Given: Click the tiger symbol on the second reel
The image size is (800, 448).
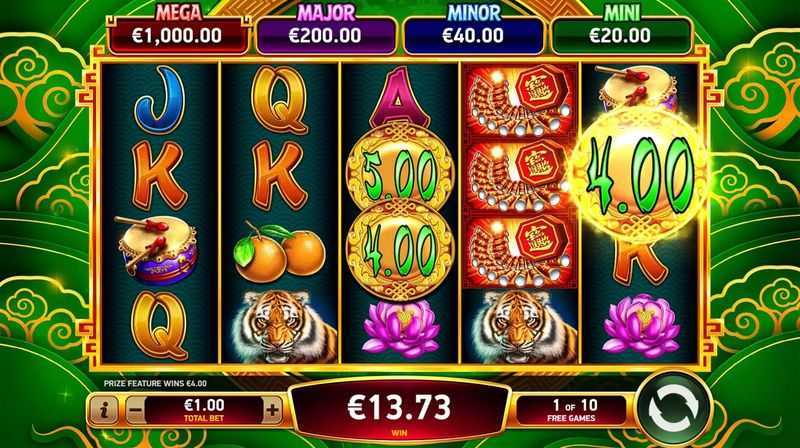Looking at the screenshot, I should 280,327.
